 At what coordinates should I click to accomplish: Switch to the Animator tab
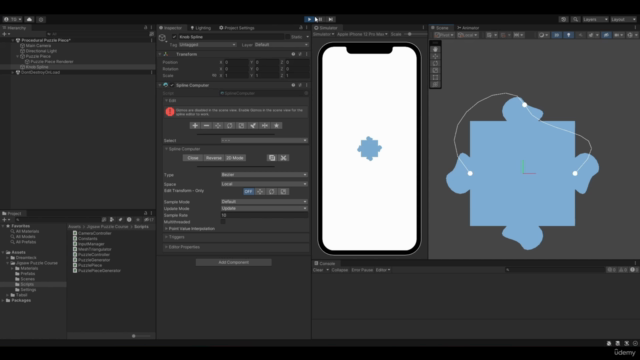pyautogui.click(x=468, y=28)
